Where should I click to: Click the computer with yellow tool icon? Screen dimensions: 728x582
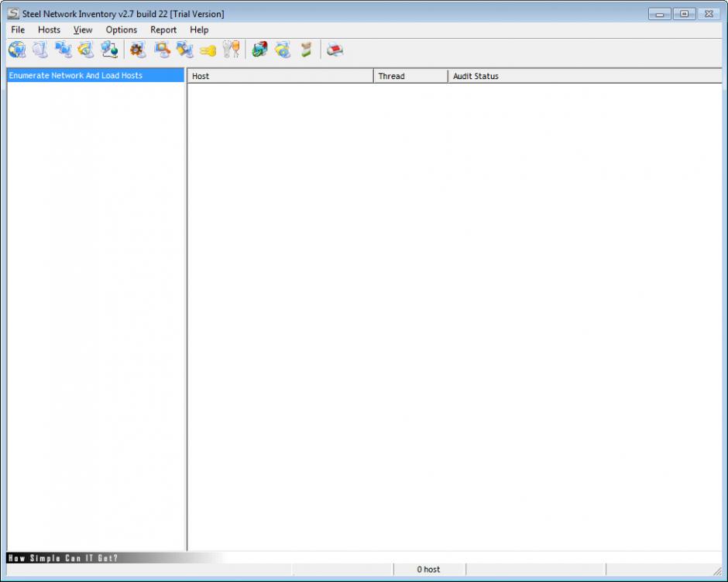(185, 50)
